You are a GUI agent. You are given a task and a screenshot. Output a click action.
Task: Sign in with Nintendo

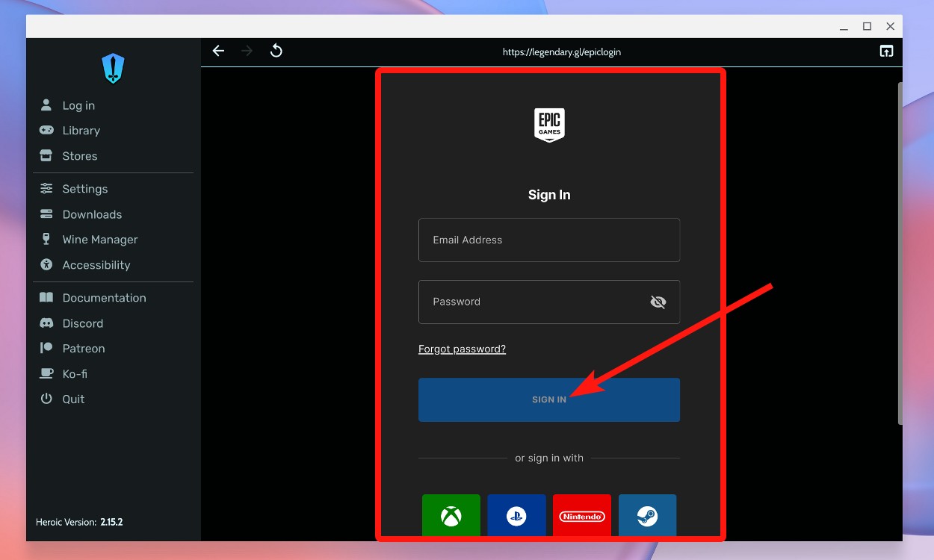[x=582, y=515]
